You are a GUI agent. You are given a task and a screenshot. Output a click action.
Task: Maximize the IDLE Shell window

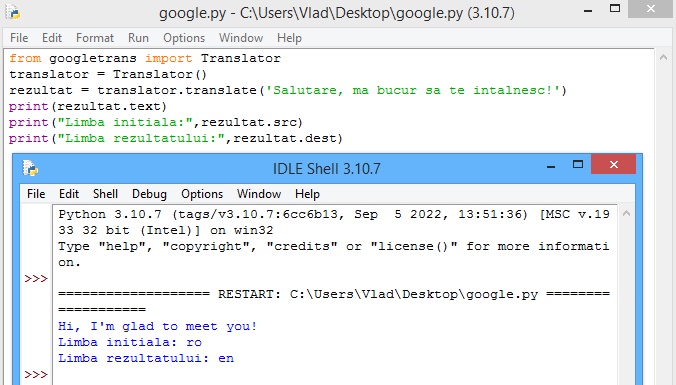coord(578,164)
